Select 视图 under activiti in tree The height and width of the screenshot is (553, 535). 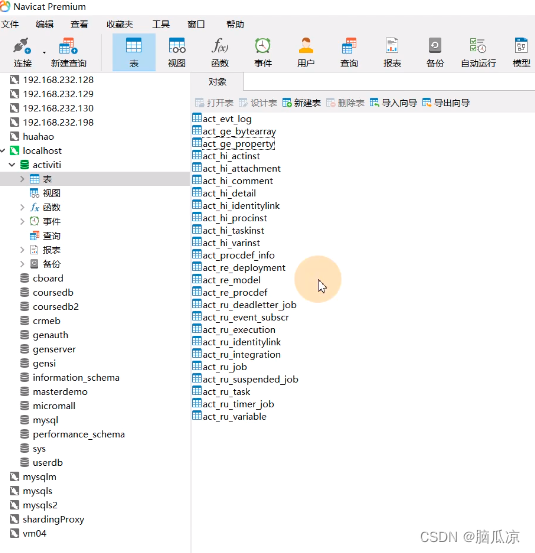(x=45, y=193)
